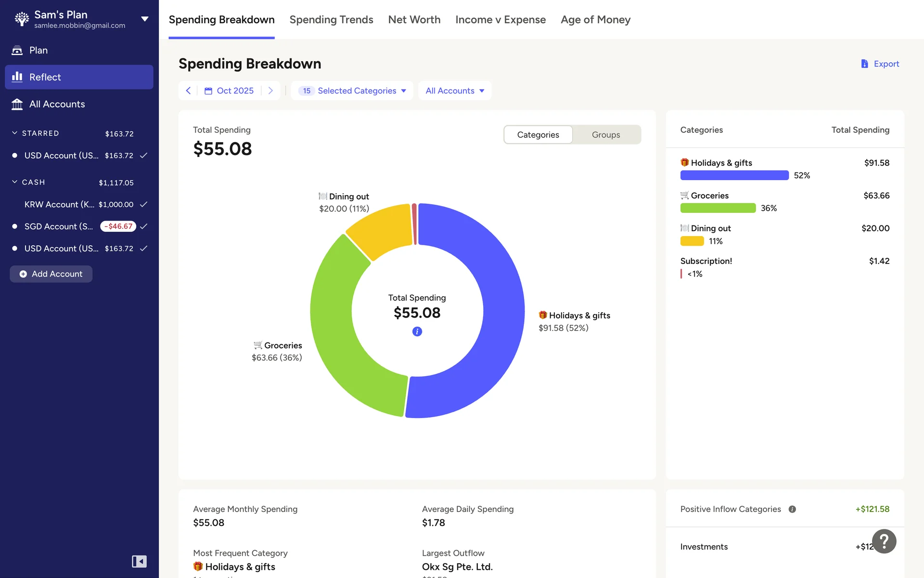
Task: Collapse the STARRED accounts section
Action: [x=14, y=133]
